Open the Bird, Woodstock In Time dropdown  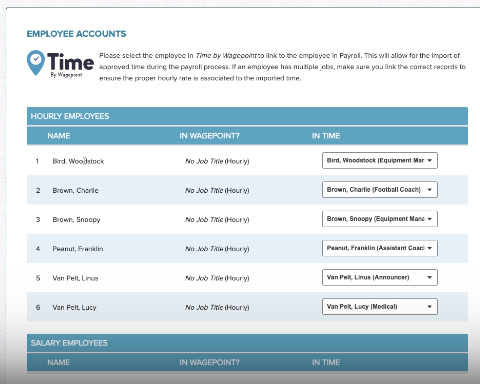click(x=380, y=160)
